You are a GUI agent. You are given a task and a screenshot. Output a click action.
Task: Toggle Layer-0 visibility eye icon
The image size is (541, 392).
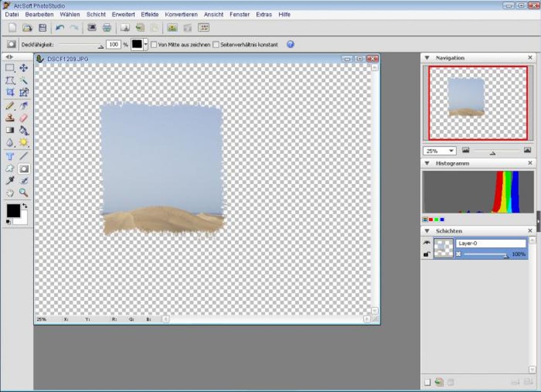click(x=427, y=243)
